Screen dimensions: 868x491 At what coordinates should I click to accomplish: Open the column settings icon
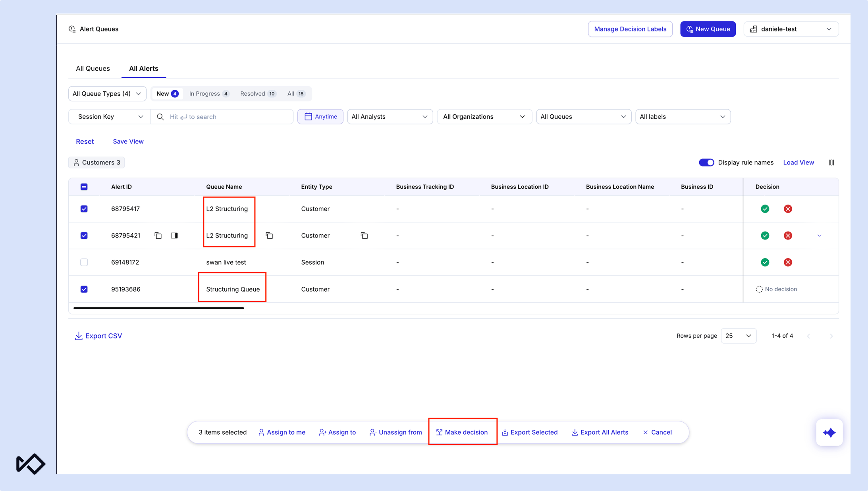tap(831, 162)
